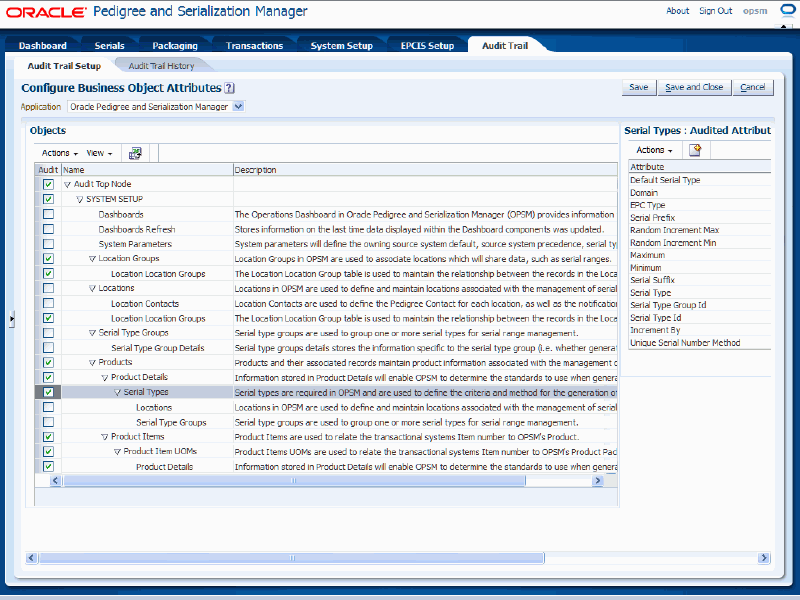The width and height of the screenshot is (800, 600).
Task: Check the Dashboards Refresh audit checkbox
Action: click(48, 229)
